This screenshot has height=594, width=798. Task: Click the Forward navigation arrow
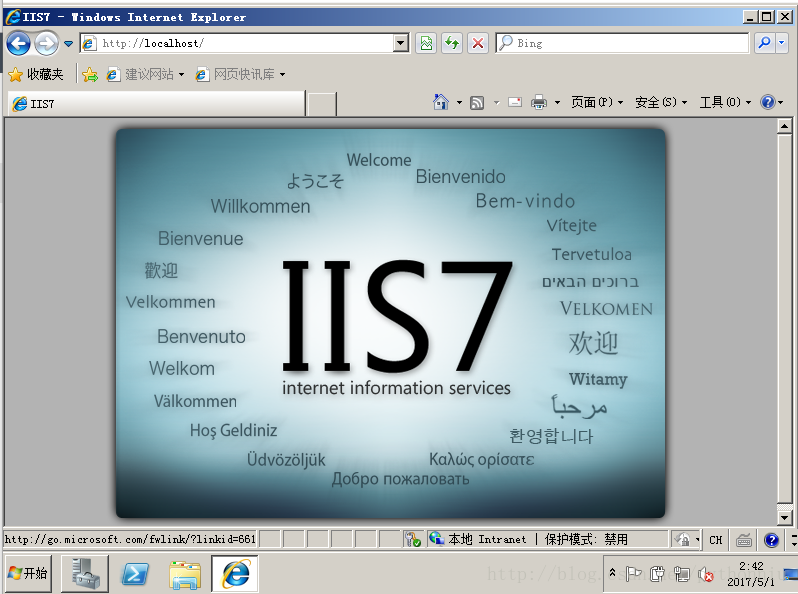pos(46,43)
